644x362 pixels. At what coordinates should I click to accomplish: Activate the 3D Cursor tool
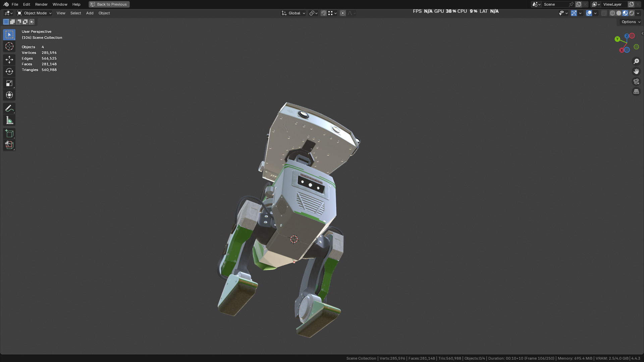coord(9,47)
